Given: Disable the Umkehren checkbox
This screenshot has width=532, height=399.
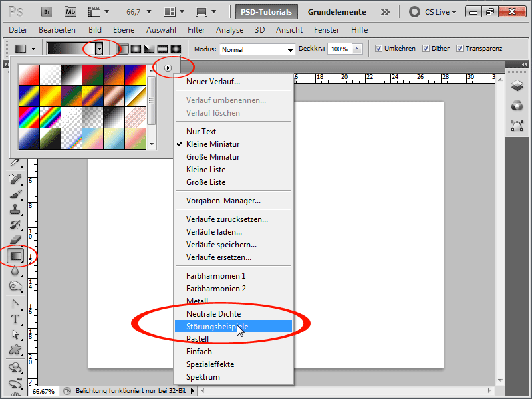Looking at the screenshot, I should point(378,49).
